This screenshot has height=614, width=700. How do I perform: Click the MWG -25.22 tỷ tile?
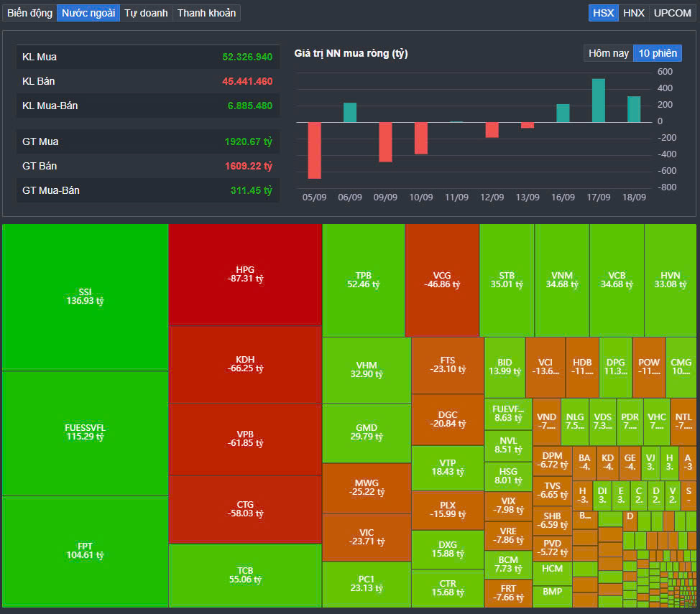[367, 488]
